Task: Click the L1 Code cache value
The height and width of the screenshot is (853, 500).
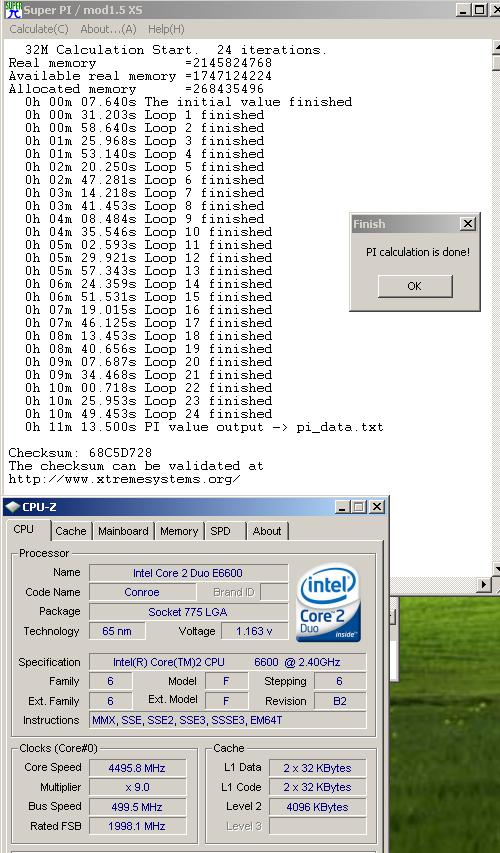Action: (x=317, y=787)
